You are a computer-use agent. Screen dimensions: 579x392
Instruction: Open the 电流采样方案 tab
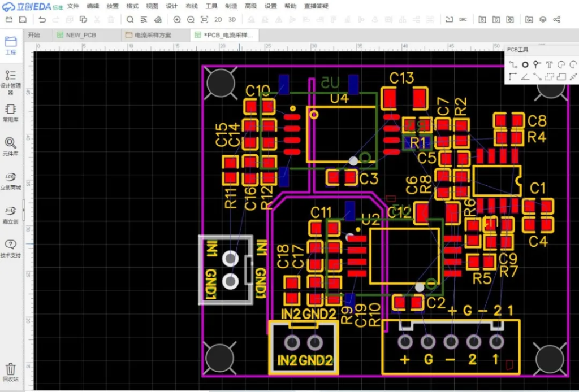coord(152,35)
